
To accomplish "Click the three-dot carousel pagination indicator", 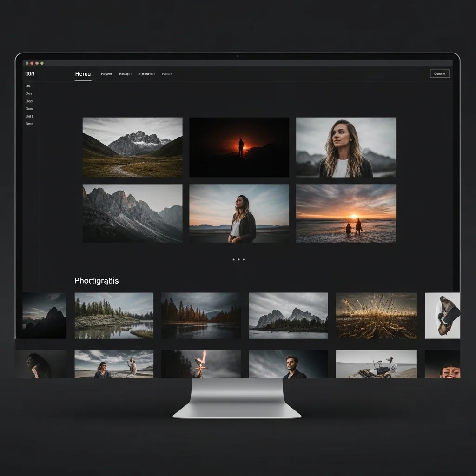I will (x=238, y=259).
